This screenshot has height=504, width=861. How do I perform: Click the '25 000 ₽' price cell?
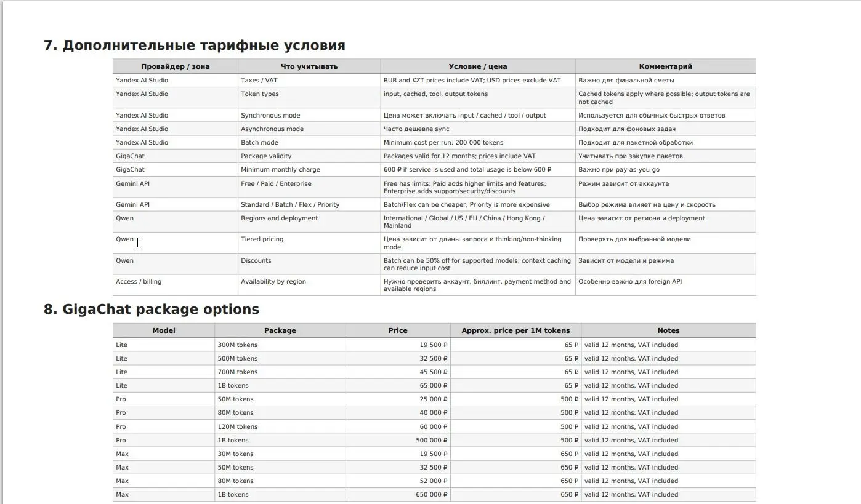[398, 399]
